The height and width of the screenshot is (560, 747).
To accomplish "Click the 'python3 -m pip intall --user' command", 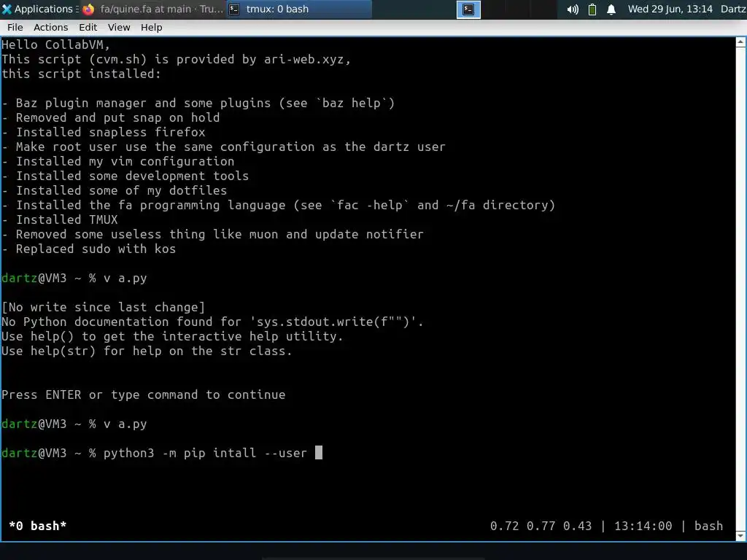I will (x=205, y=453).
